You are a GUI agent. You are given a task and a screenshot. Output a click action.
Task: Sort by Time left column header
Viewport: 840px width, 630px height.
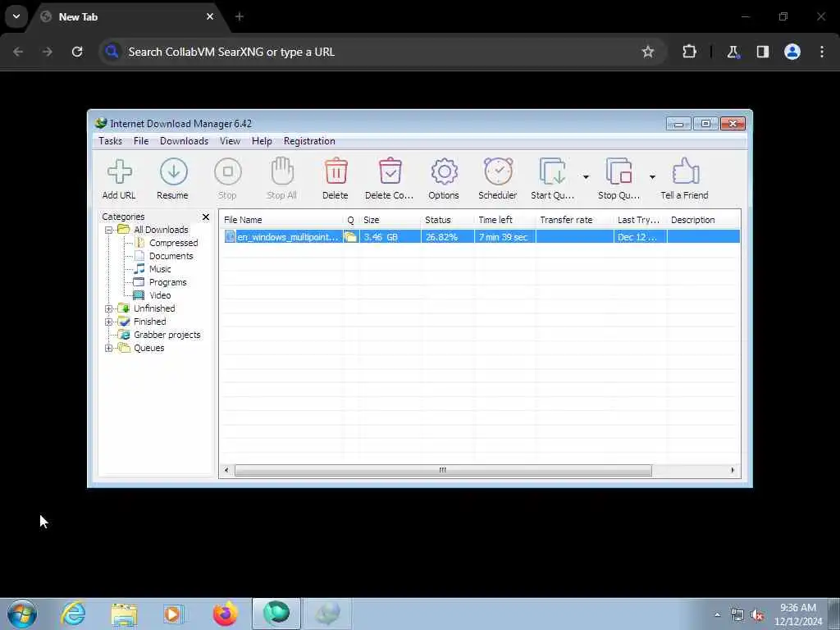pyautogui.click(x=504, y=220)
